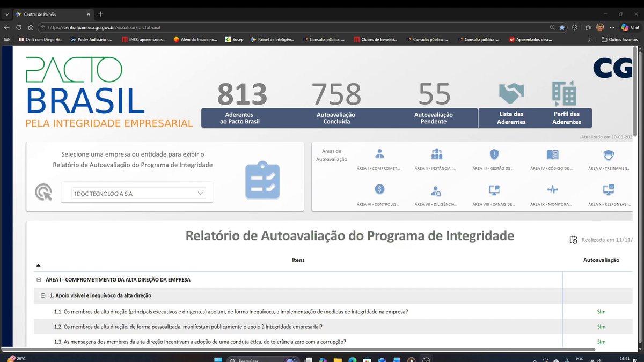Collapse item 1. Apoio visível e inequívoco

[43, 295]
